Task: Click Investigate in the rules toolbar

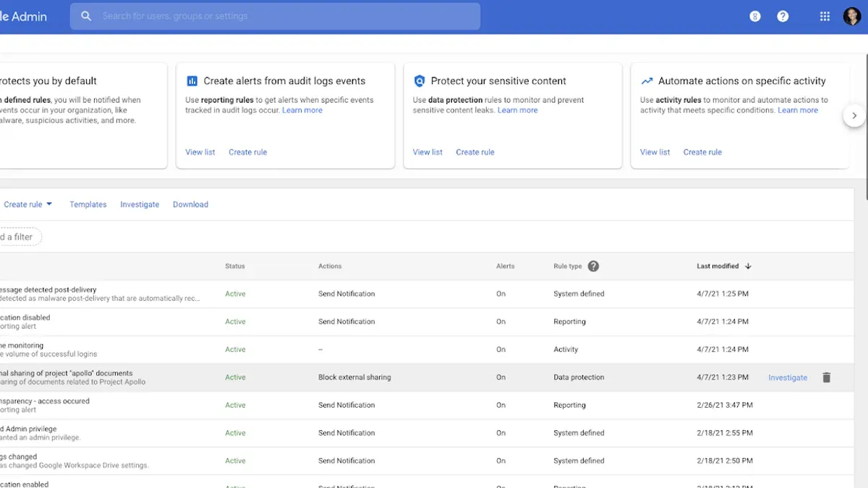Action: point(140,205)
